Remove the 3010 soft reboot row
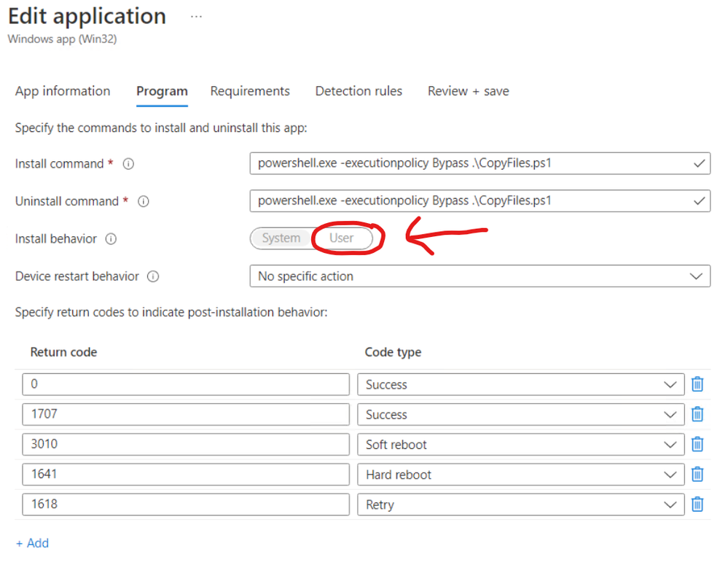Image resolution: width=728 pixels, height=565 pixels. click(x=697, y=444)
